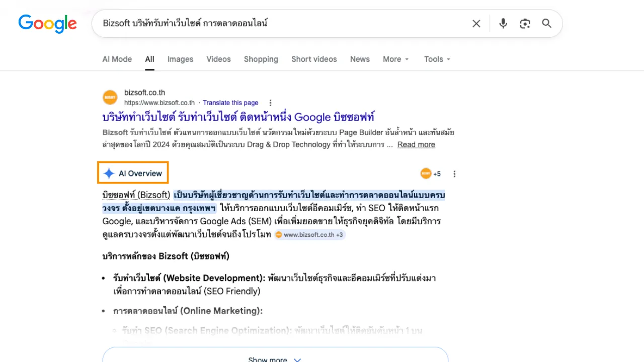Click the magnifying glass search icon
The height and width of the screenshot is (362, 644).
547,24
